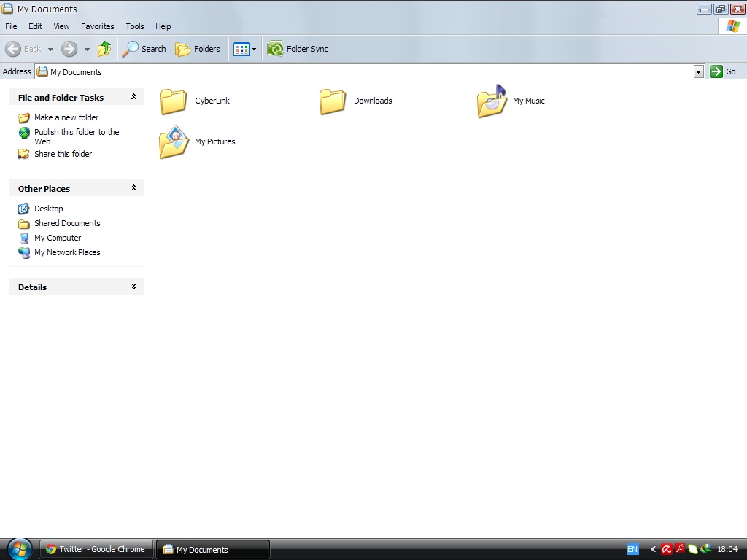Open the My Network Places link
Image resolution: width=747 pixels, height=560 pixels.
coord(67,252)
